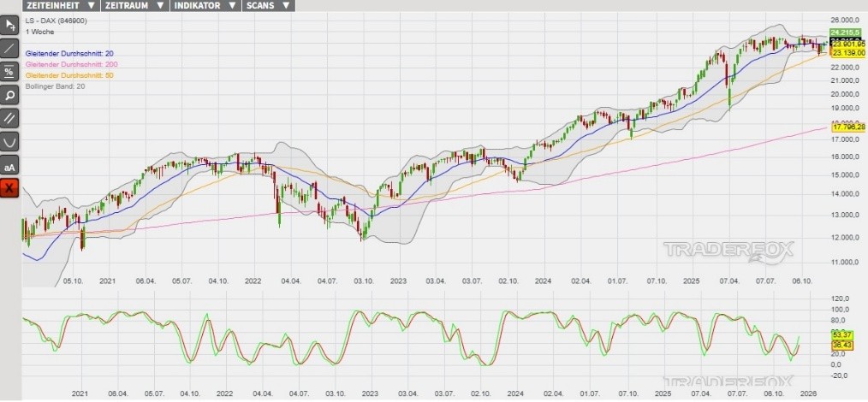Image resolution: width=868 pixels, height=402 pixels.
Task: Choose the percent measurement tool
Action: 9,72
